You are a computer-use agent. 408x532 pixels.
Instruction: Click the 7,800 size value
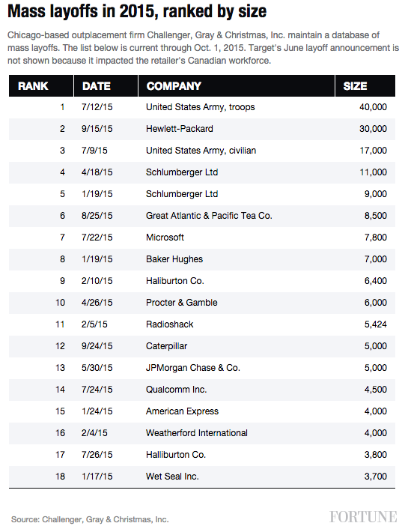pos(376,238)
